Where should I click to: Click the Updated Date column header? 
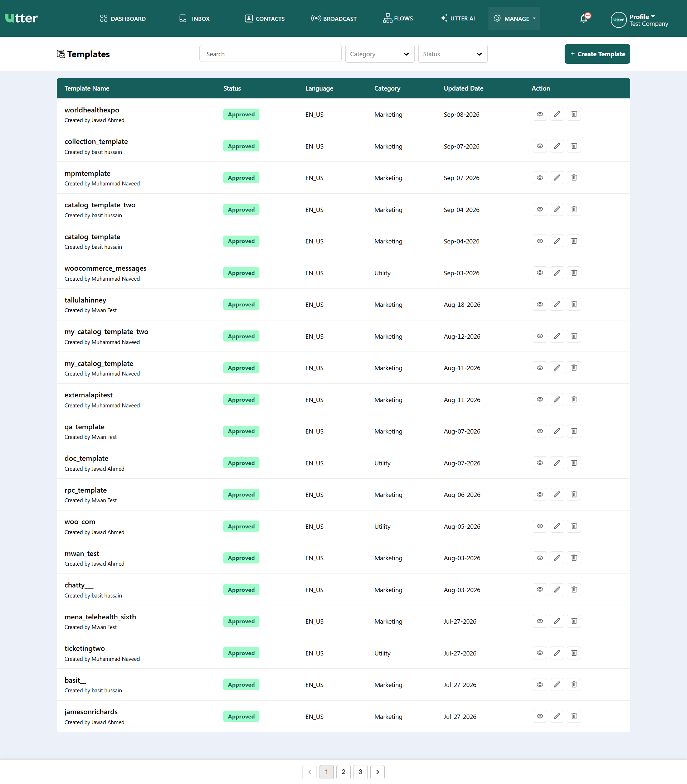[x=463, y=88]
